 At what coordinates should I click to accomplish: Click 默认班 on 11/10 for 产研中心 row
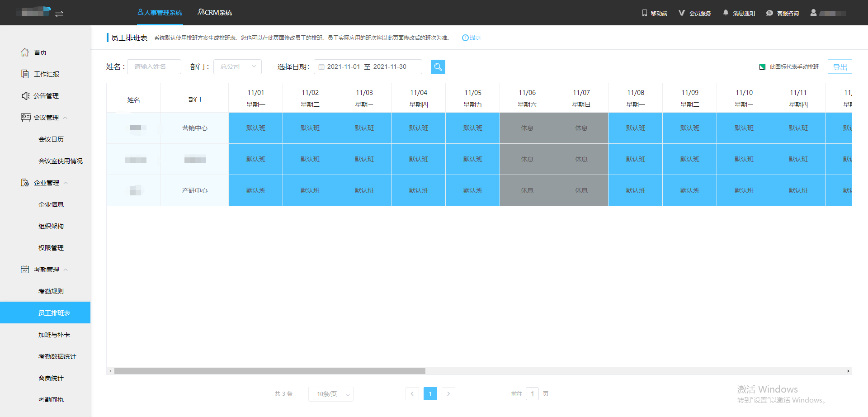(x=744, y=190)
